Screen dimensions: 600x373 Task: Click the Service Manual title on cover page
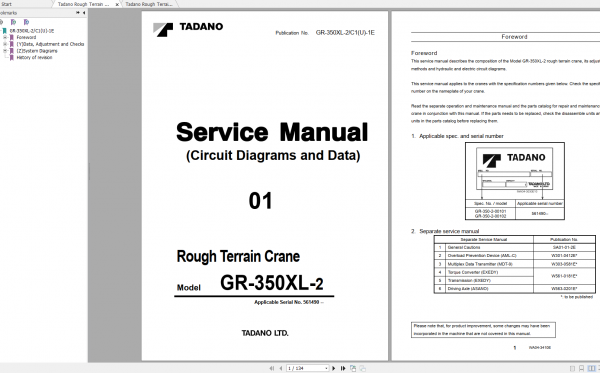(x=272, y=132)
